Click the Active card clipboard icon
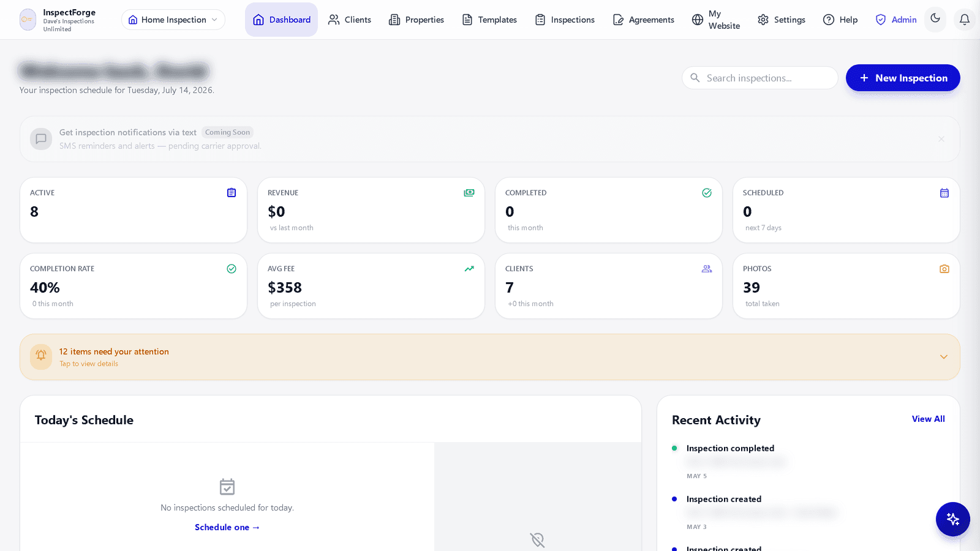This screenshot has height=551, width=980. coord(232,193)
